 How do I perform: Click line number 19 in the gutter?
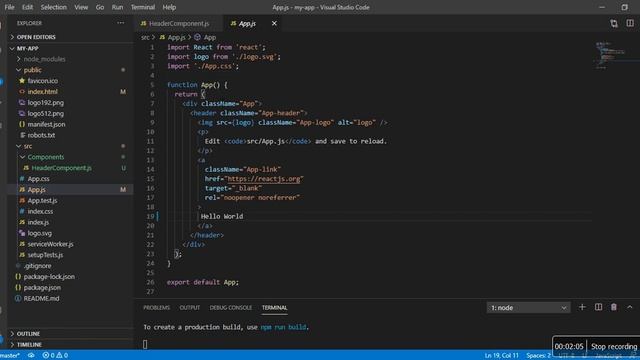pos(151,216)
